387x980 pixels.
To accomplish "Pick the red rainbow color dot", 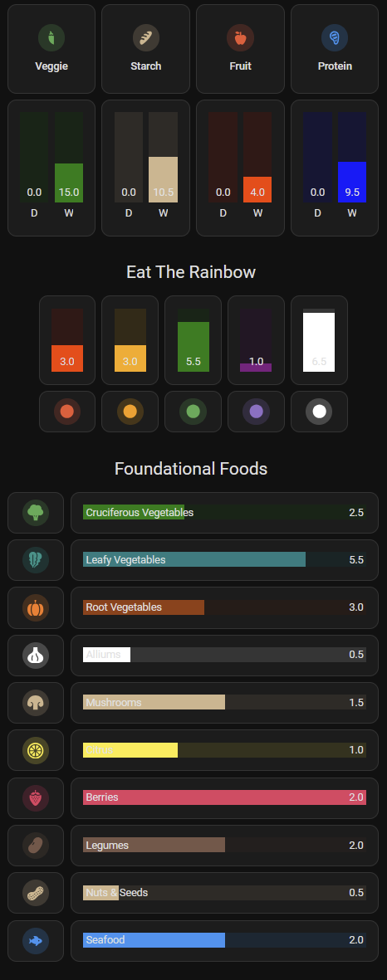I will [67, 412].
